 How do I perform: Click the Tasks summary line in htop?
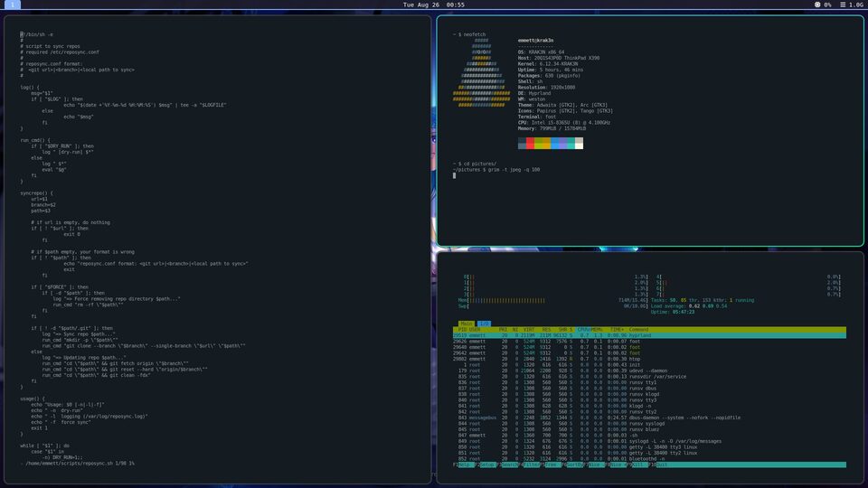coord(703,300)
